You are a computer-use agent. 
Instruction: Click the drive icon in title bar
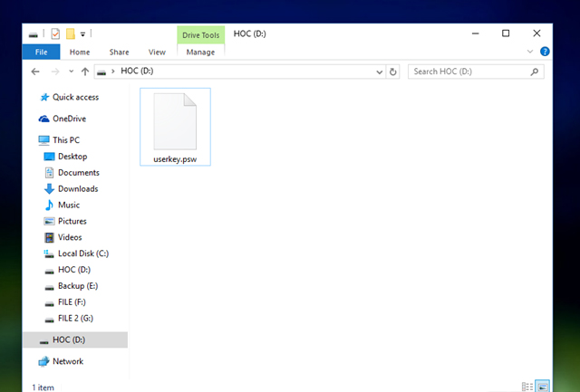(x=34, y=34)
